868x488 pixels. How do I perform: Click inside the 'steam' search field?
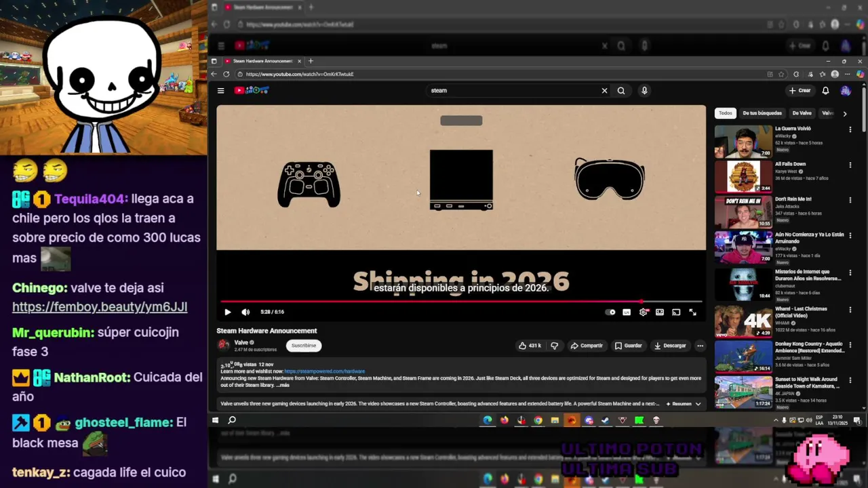512,90
